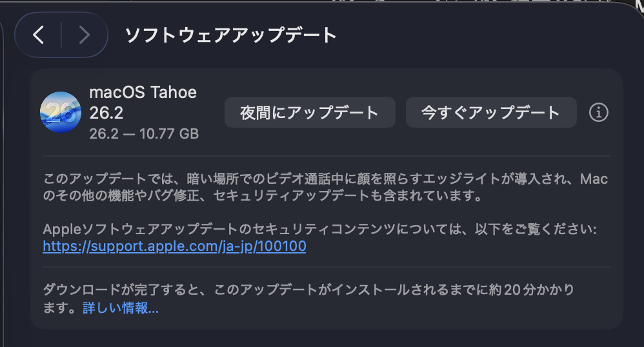Click the separator line above the description
The height and width of the screenshot is (347, 644).
tap(326, 155)
